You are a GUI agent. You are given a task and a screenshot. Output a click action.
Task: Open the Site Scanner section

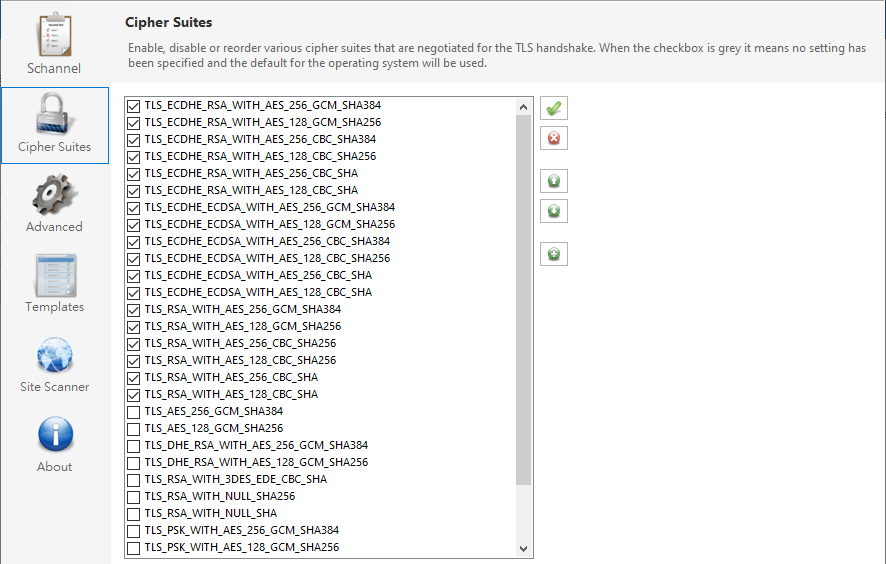tap(54, 364)
